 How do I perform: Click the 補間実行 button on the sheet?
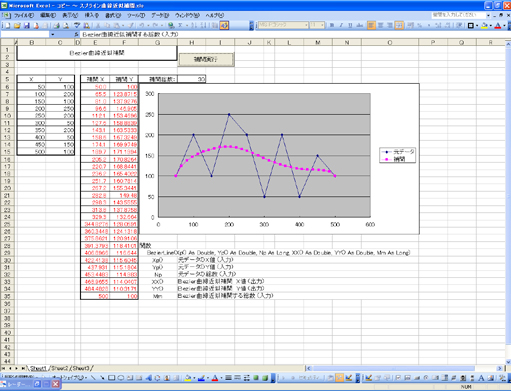point(206,59)
